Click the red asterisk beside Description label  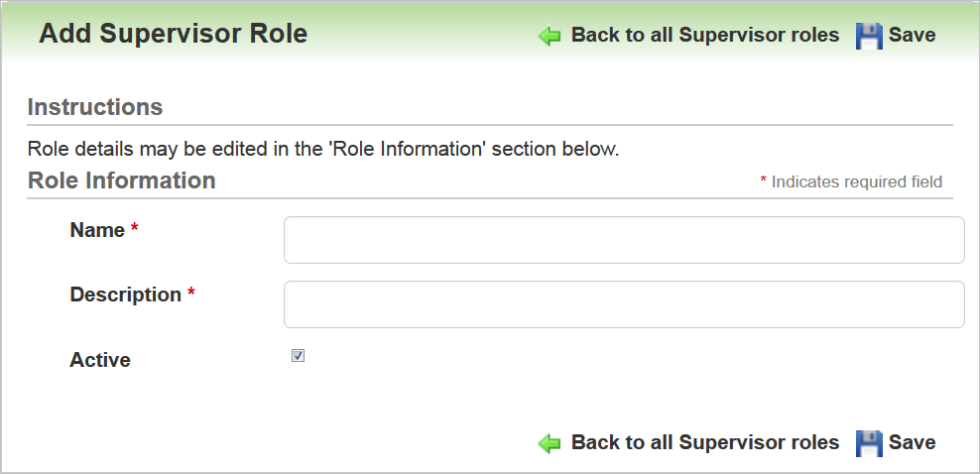191,294
